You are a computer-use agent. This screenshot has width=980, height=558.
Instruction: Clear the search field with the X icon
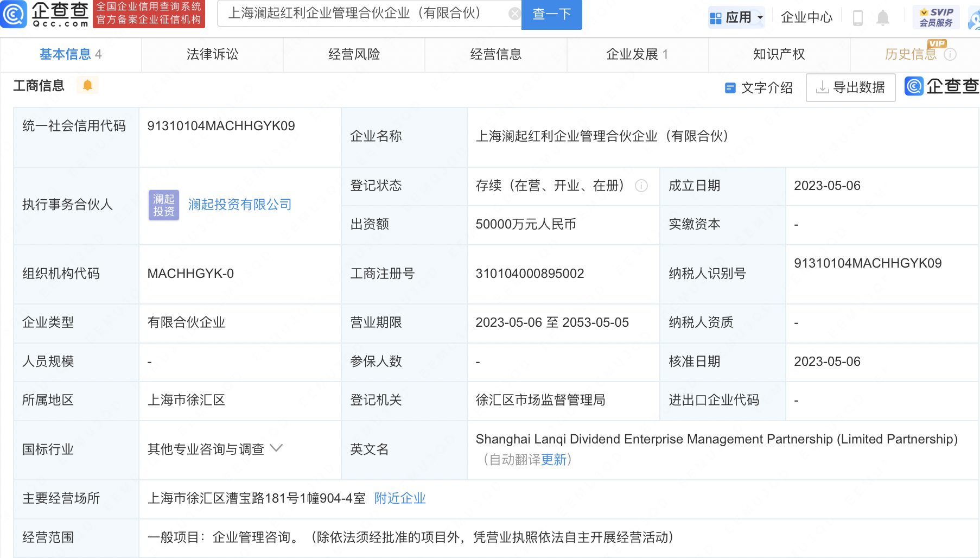(x=514, y=14)
